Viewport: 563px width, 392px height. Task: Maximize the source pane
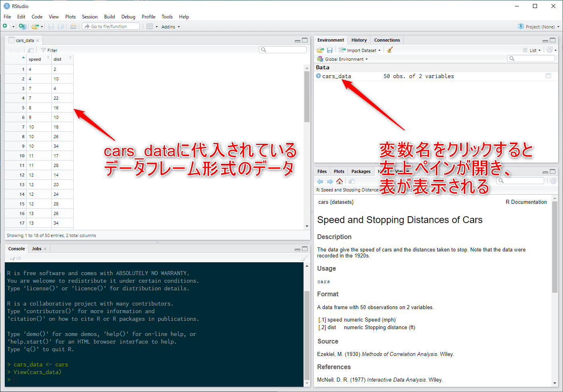pyautogui.click(x=305, y=40)
